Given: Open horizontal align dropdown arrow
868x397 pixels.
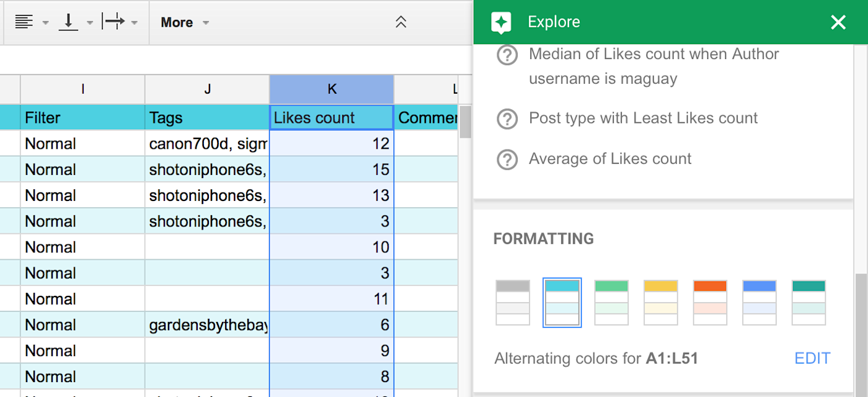Looking at the screenshot, I should [x=45, y=23].
